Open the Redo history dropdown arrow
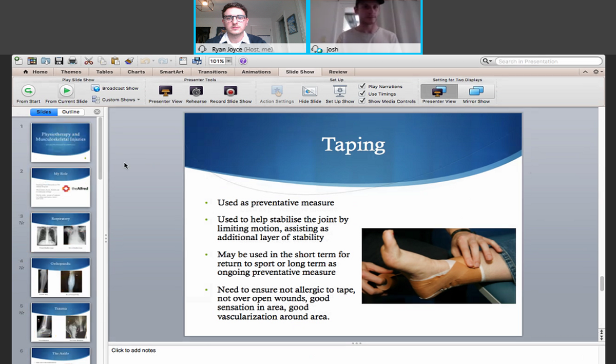 coord(170,61)
